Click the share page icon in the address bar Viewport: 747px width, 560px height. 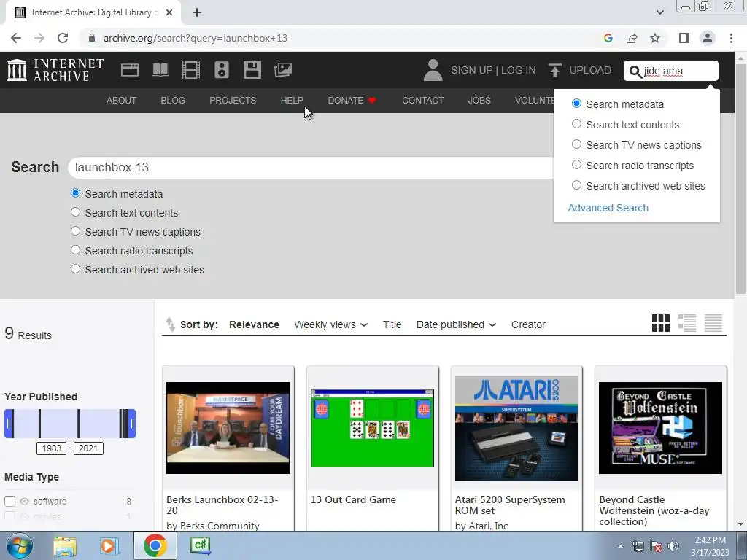click(632, 38)
